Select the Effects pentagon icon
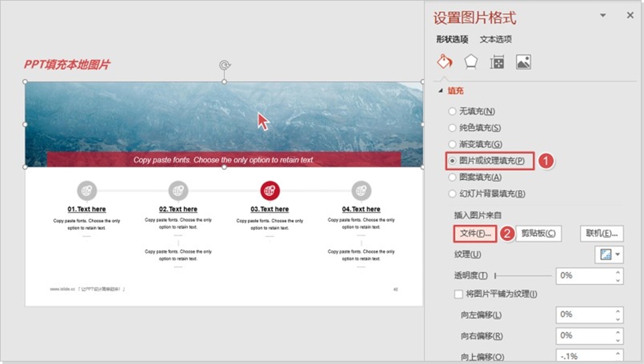The image size is (644, 364). 472,61
